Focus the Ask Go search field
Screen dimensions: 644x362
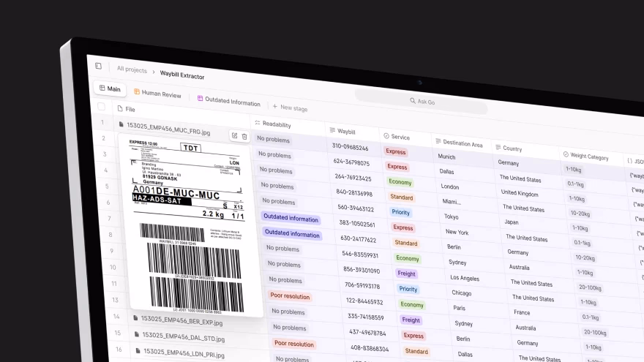tap(422, 102)
